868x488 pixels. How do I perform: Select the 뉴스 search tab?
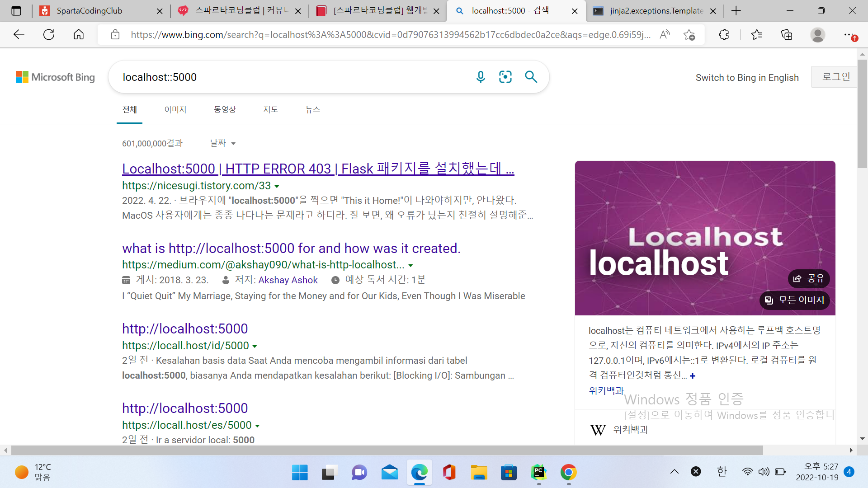tap(312, 110)
